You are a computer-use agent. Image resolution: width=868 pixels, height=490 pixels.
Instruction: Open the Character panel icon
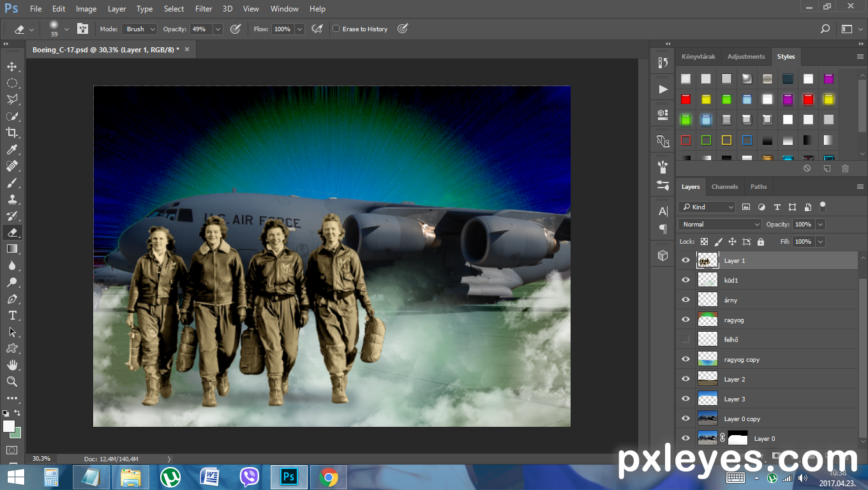[x=662, y=211]
